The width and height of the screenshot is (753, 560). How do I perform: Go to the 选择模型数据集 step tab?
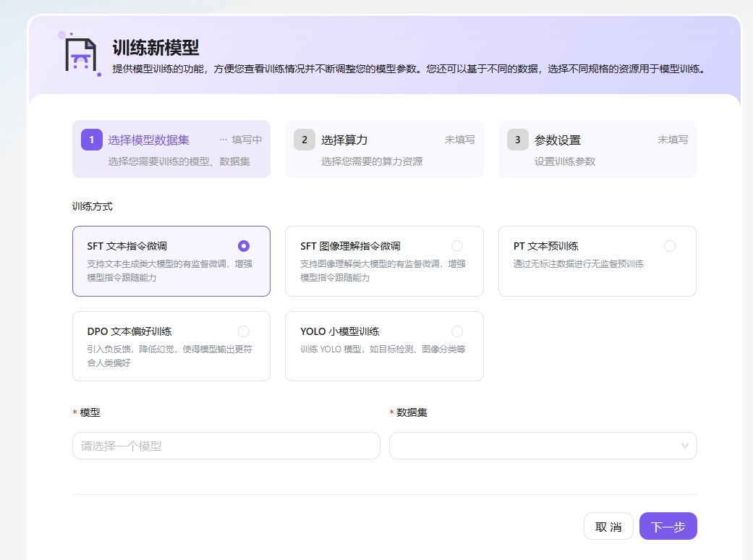[171, 149]
